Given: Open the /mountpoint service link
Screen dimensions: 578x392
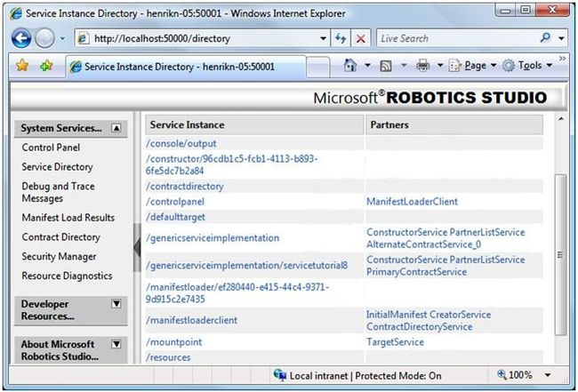Looking at the screenshot, I should (174, 342).
